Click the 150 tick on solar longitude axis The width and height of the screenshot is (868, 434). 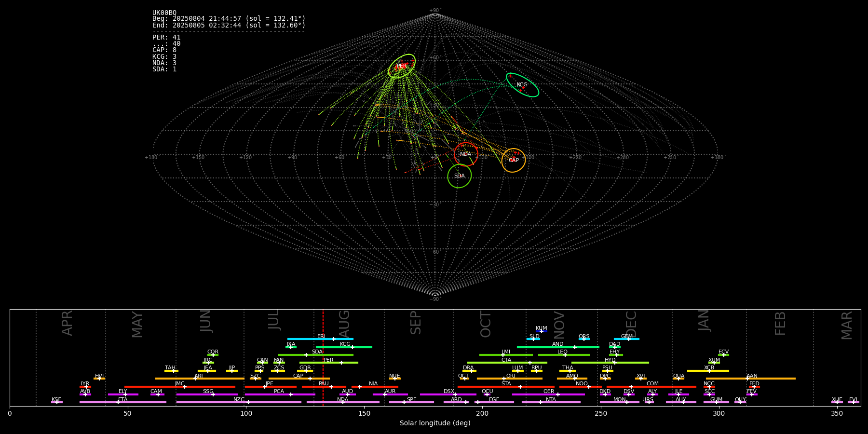coord(364,413)
